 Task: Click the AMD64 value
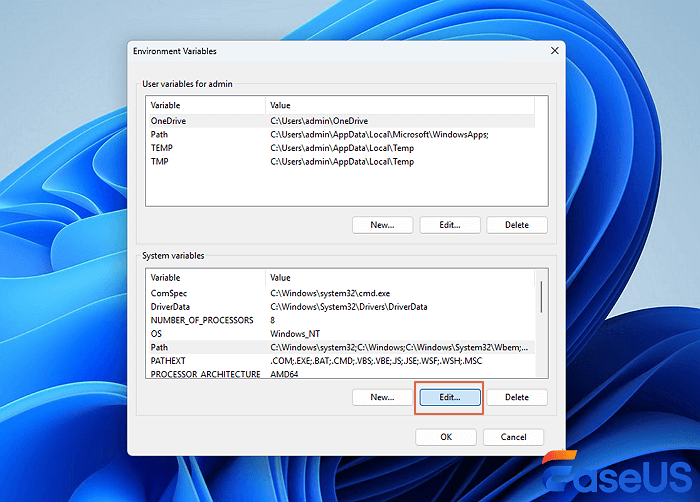pyautogui.click(x=284, y=374)
